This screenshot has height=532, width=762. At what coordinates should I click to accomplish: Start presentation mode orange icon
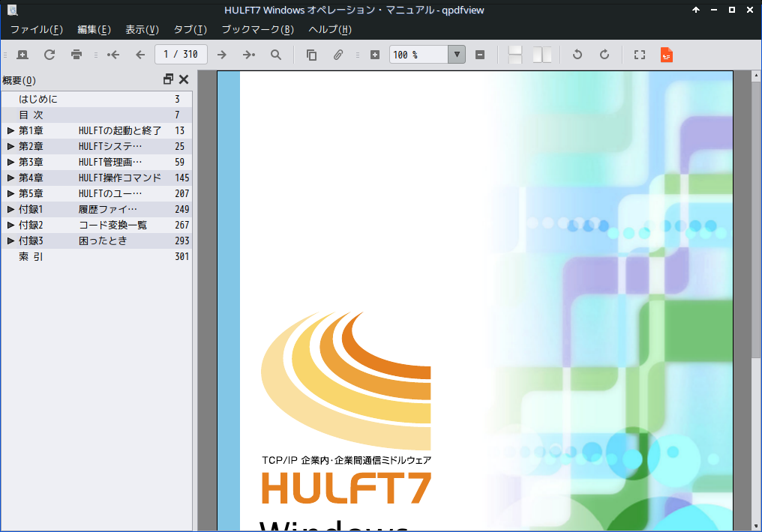coord(667,55)
